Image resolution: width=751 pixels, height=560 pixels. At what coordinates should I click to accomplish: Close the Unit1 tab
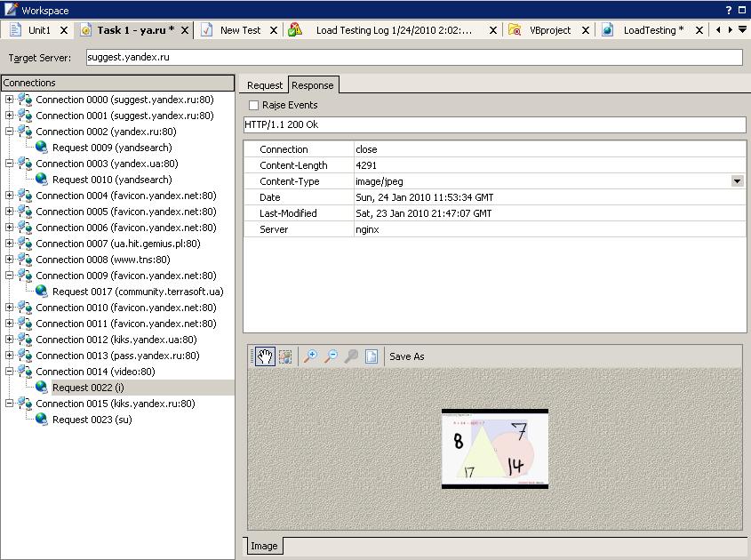64,30
